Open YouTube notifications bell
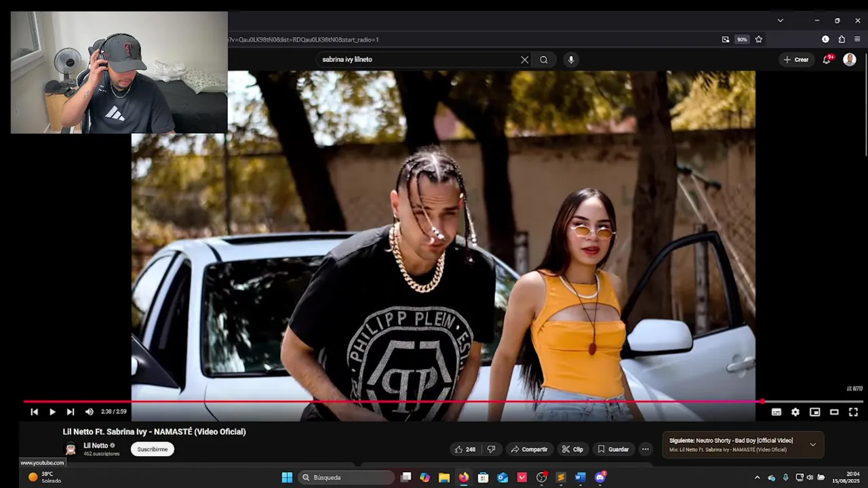 827,60
